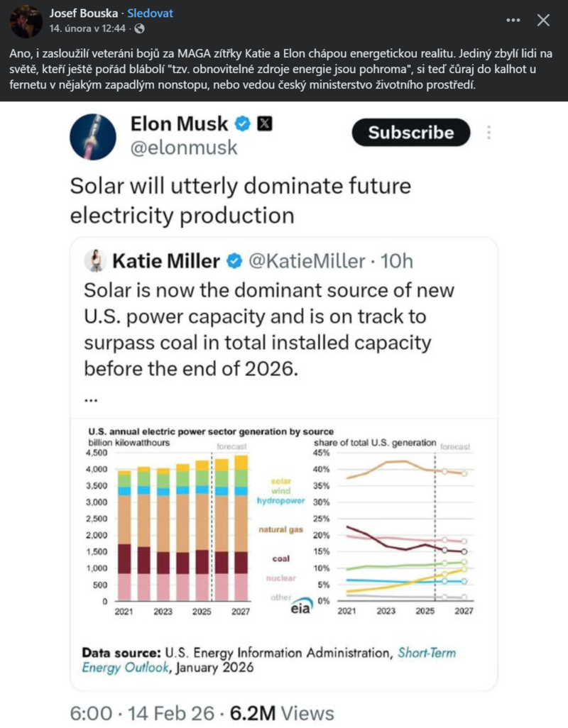
Task: Expand the quoted tweet's ellipsis
Action: click(x=90, y=399)
